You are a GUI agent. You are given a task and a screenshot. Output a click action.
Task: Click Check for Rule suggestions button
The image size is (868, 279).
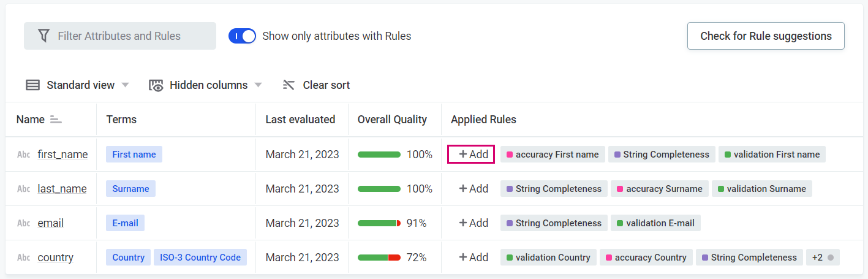(x=766, y=36)
